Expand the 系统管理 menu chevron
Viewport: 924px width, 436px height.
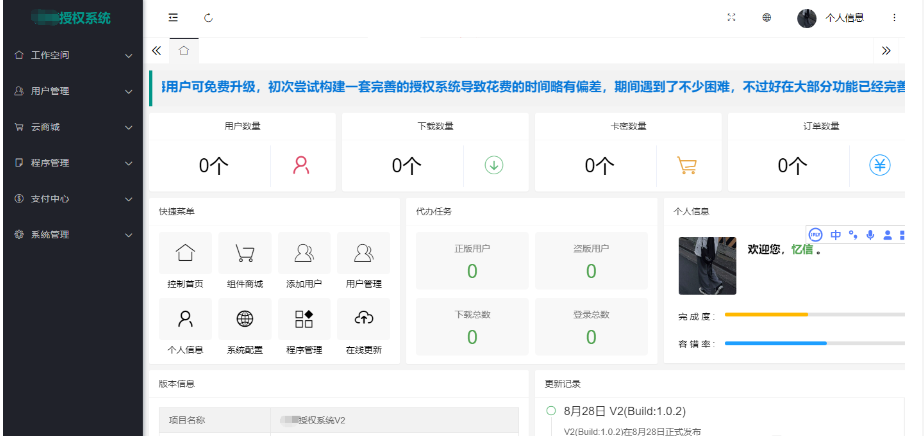128,235
